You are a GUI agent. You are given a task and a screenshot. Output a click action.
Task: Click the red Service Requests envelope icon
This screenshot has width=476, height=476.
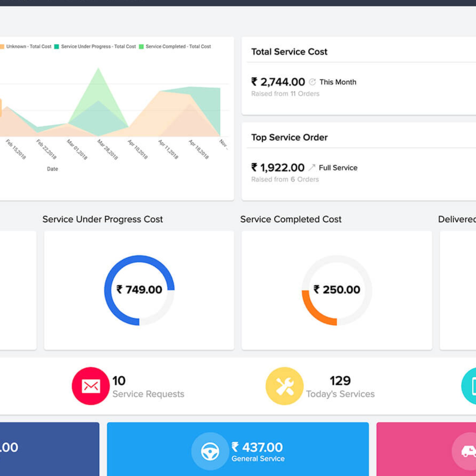(x=91, y=386)
